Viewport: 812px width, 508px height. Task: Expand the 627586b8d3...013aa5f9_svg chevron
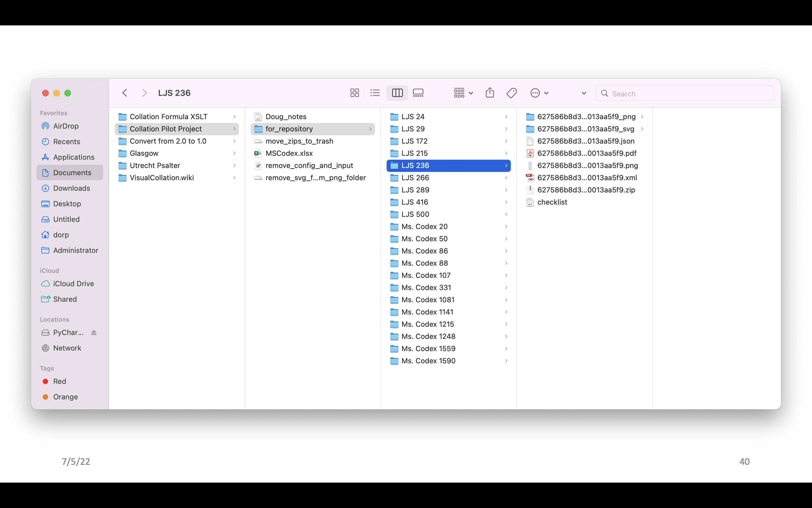[642, 129]
